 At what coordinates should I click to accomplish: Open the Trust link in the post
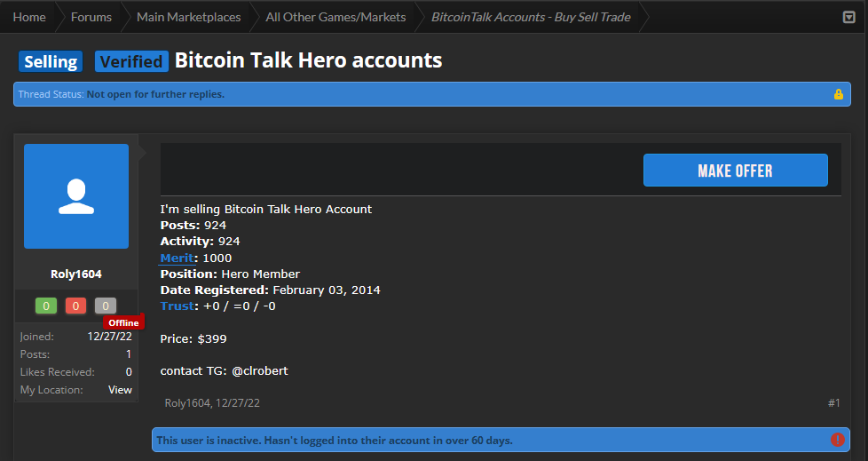[x=178, y=306]
